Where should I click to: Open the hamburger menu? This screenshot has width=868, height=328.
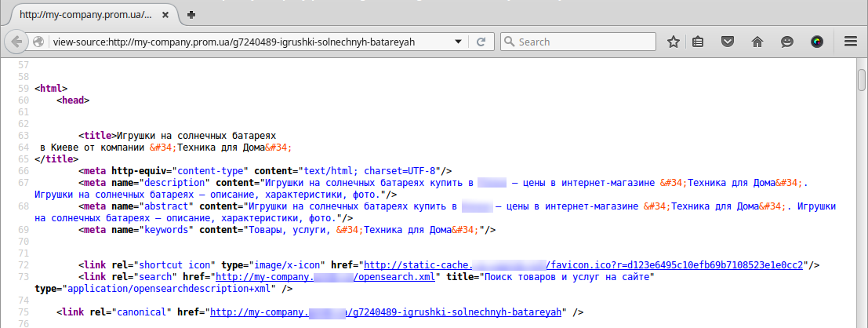pos(850,42)
